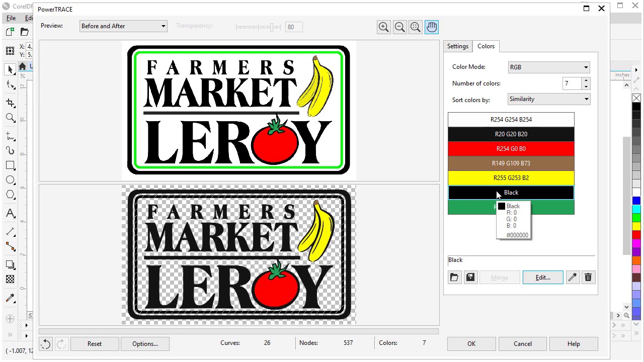Select CorelDRAW Zoom tool
Screen dimensions: 644x362
(10, 118)
